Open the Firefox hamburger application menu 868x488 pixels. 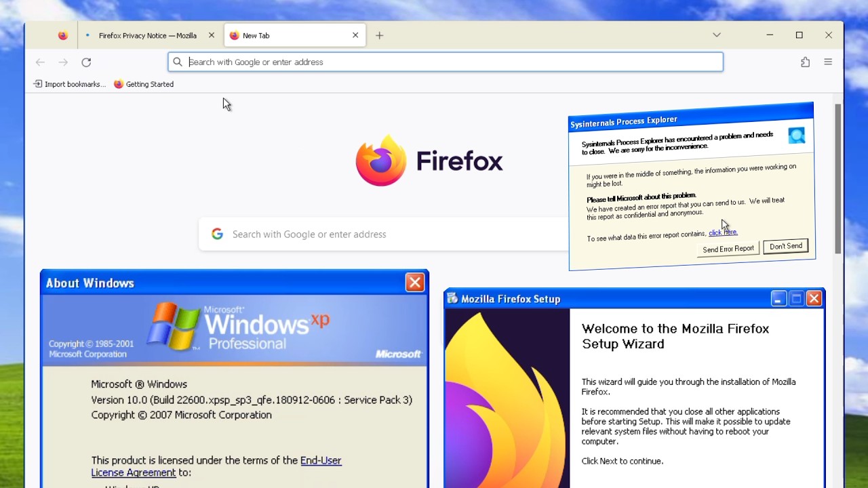(x=828, y=62)
